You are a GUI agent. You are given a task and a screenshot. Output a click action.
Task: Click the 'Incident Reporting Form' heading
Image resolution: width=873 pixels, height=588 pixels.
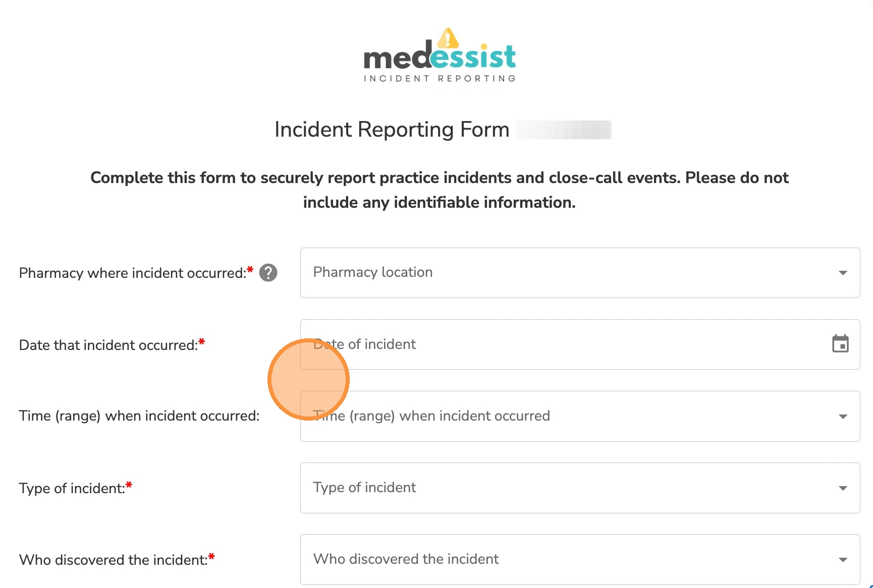[392, 130]
